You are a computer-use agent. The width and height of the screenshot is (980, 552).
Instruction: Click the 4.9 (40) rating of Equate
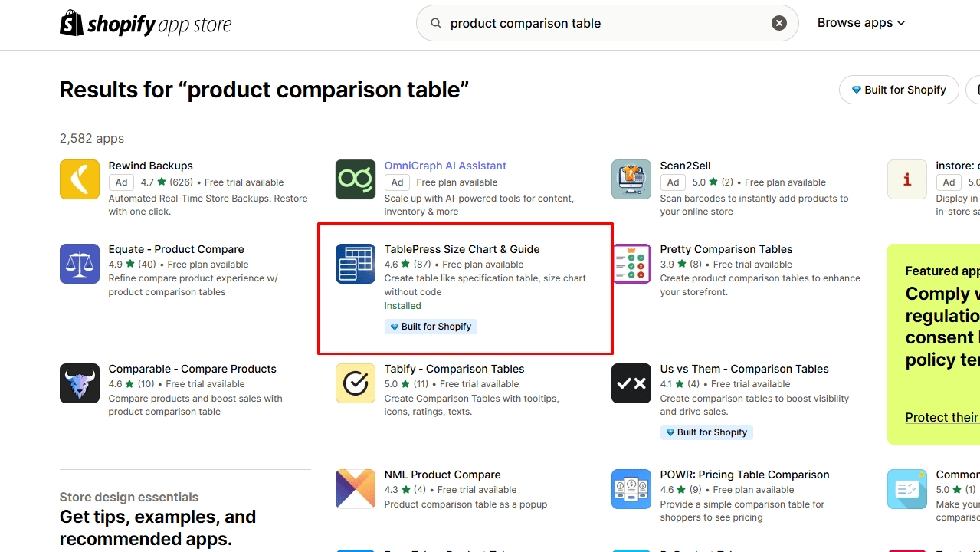132,264
